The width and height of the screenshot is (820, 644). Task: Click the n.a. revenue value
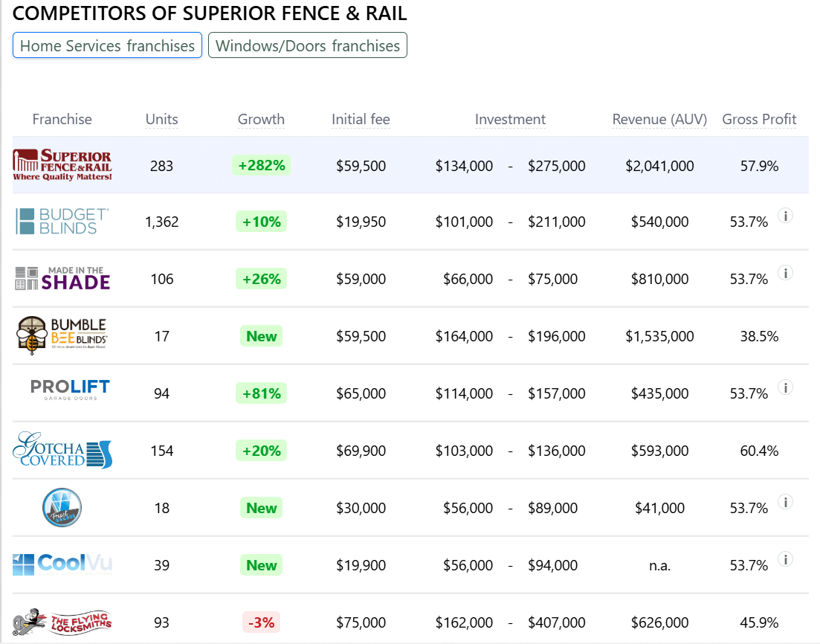pos(659,565)
